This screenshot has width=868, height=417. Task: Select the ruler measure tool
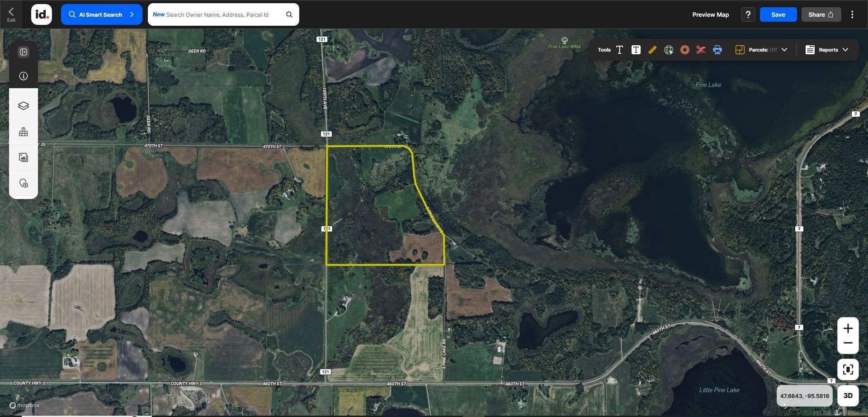click(652, 50)
